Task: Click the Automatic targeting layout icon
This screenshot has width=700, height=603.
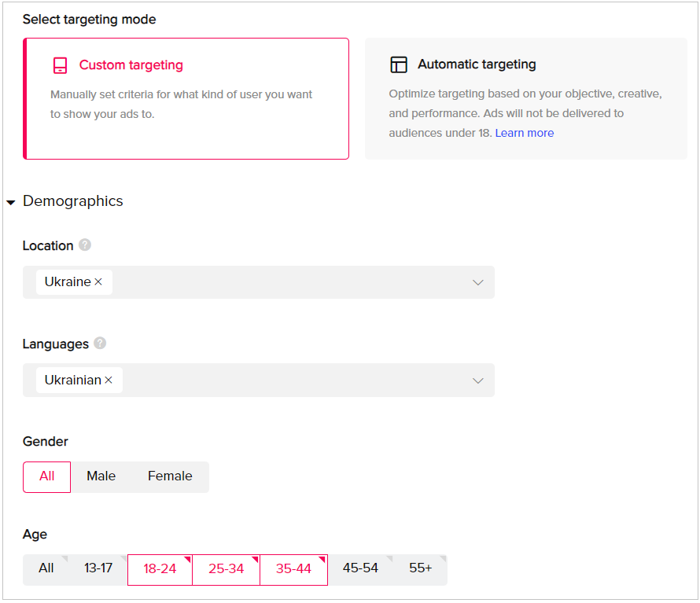Action: pyautogui.click(x=399, y=64)
